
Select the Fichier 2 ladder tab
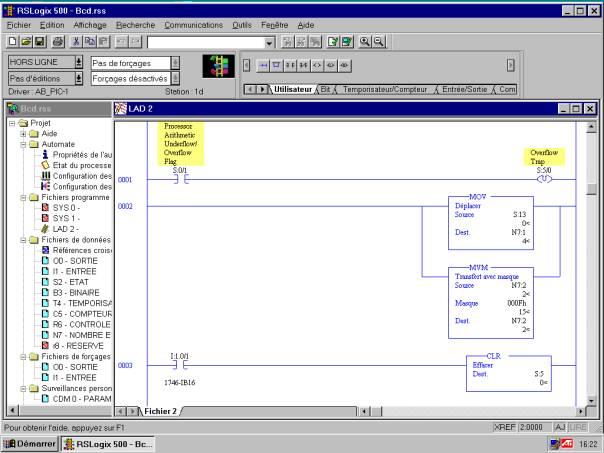160,411
